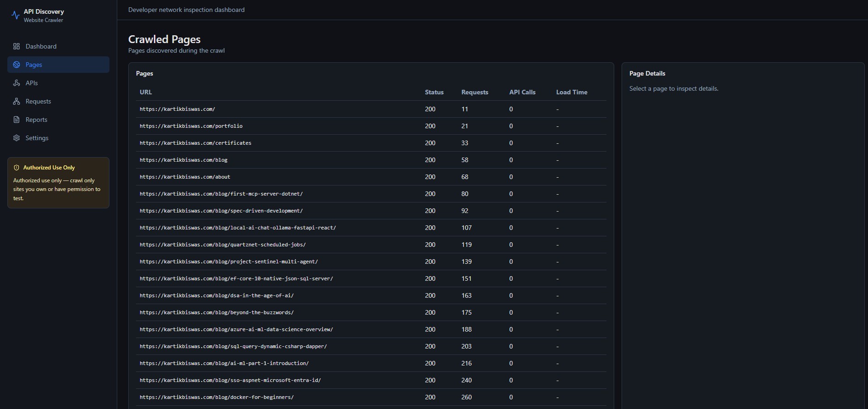
Task: Open the Reports section
Action: 58,120
